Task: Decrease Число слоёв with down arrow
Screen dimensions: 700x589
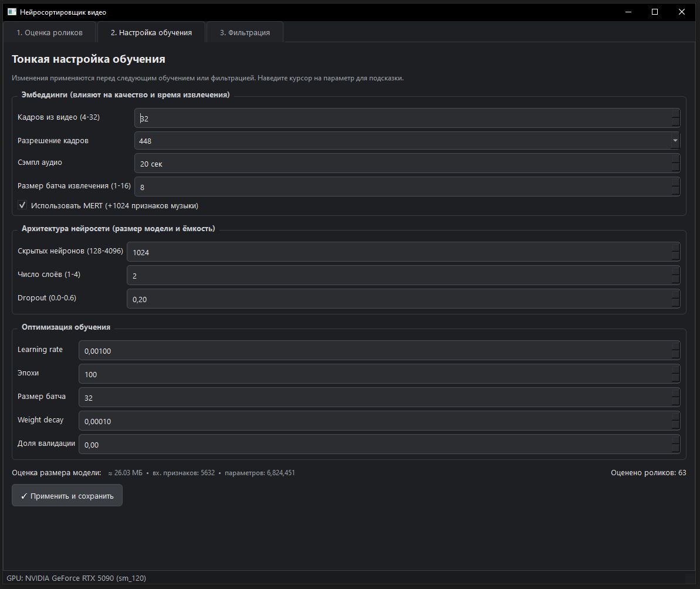Action: point(675,280)
